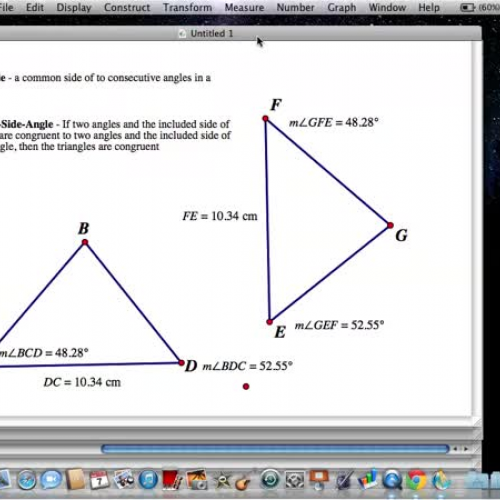Open Safari from the dock
Screen dimensions: 500x500
[27, 480]
